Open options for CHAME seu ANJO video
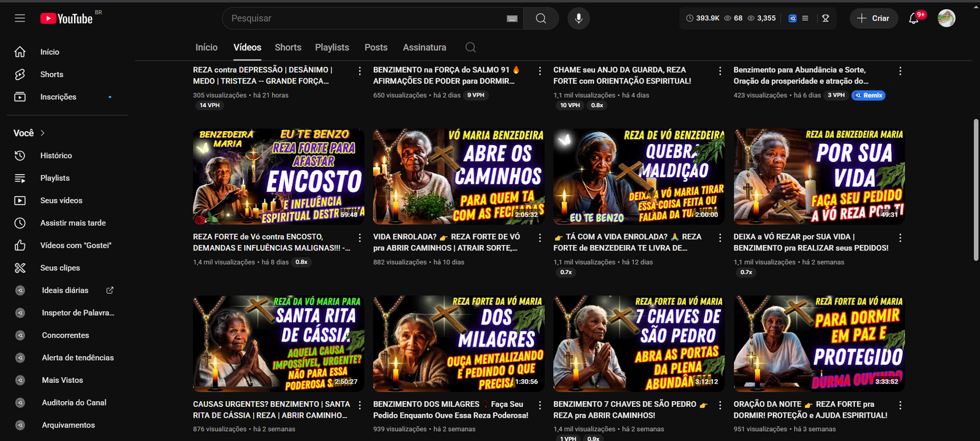The width and height of the screenshot is (980, 441). pos(720,71)
